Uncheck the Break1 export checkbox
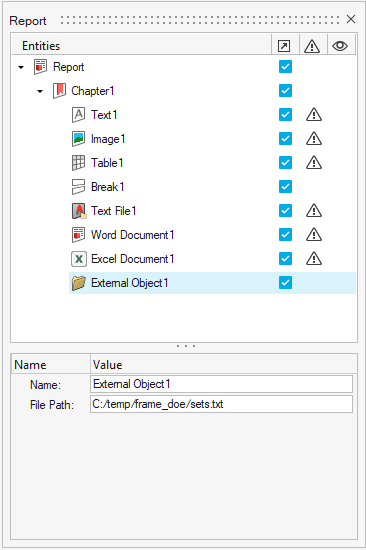This screenshot has height=550, width=366. 285,187
